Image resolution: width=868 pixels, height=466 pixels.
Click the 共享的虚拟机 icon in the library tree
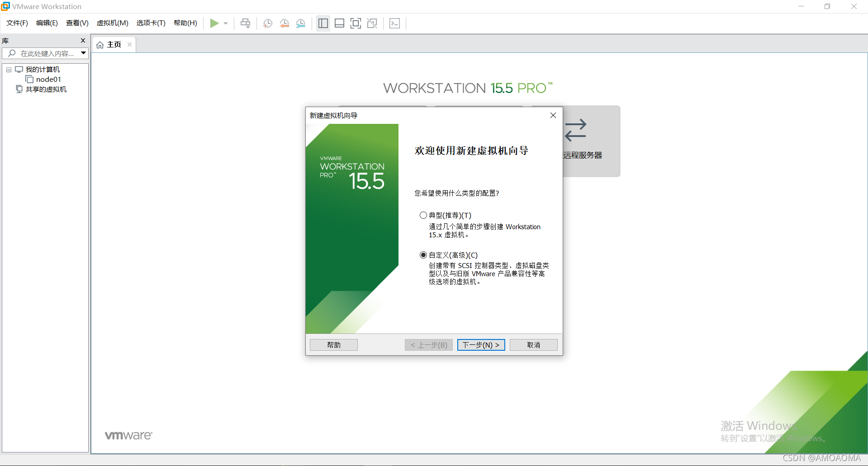point(19,89)
